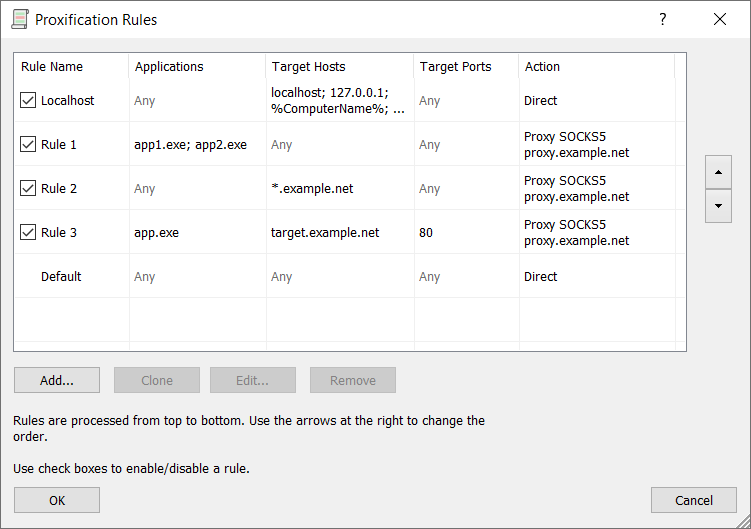Screen dimensions: 751x529
Task: Toggle the Rule 2 checkbox
Action: pyautogui.click(x=28, y=189)
